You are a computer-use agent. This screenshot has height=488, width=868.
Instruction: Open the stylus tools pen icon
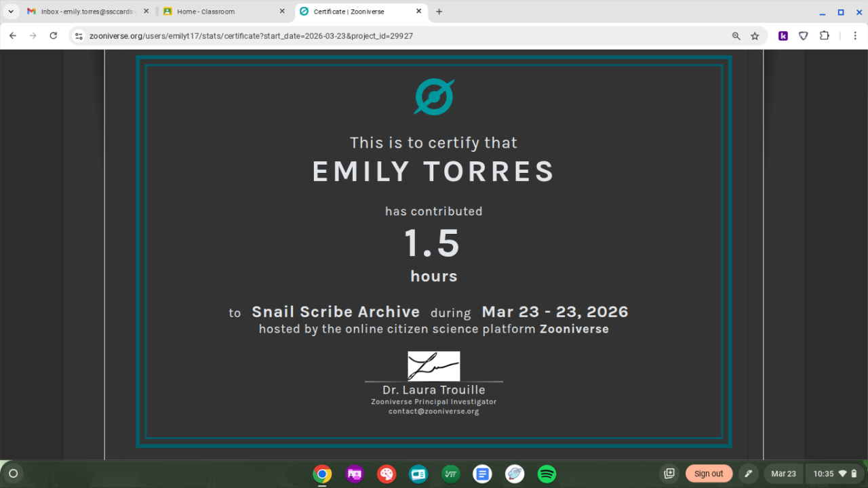click(749, 474)
